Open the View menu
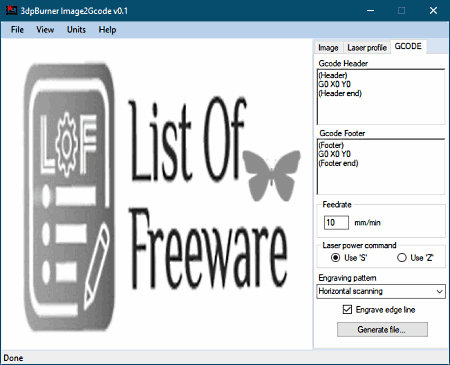The width and height of the screenshot is (450, 365). 45,30
